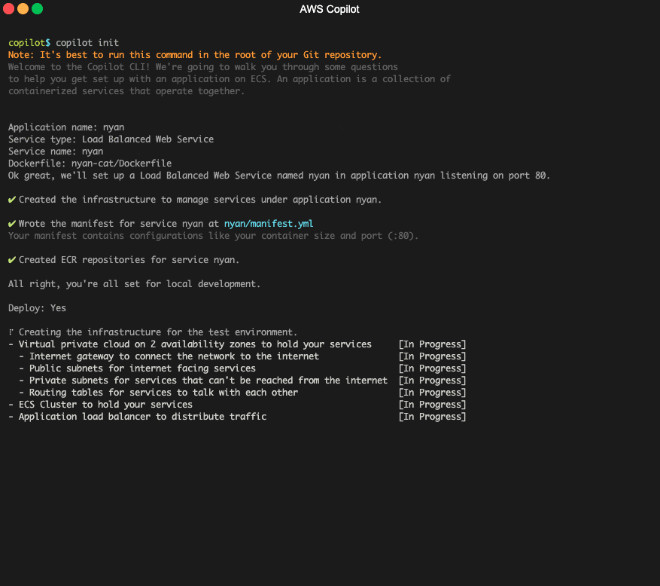Click 'All right, you're all set' line
The height and width of the screenshot is (586, 660).
point(134,284)
